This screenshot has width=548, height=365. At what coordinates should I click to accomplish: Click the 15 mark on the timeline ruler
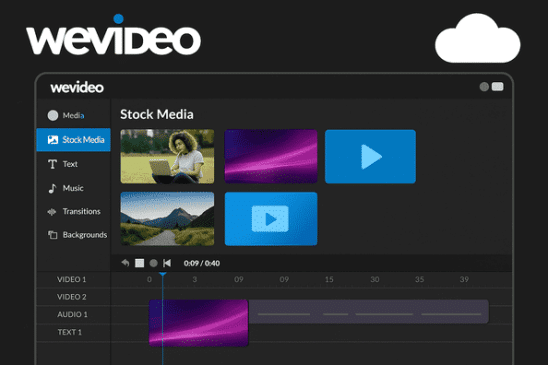coord(329,279)
